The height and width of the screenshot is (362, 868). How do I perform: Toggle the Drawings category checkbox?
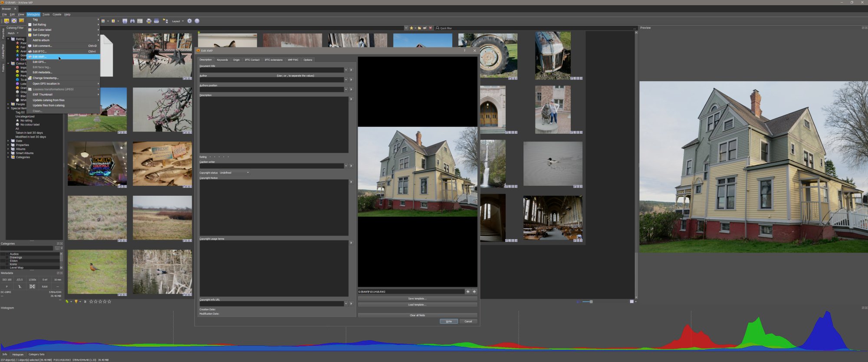7,257
